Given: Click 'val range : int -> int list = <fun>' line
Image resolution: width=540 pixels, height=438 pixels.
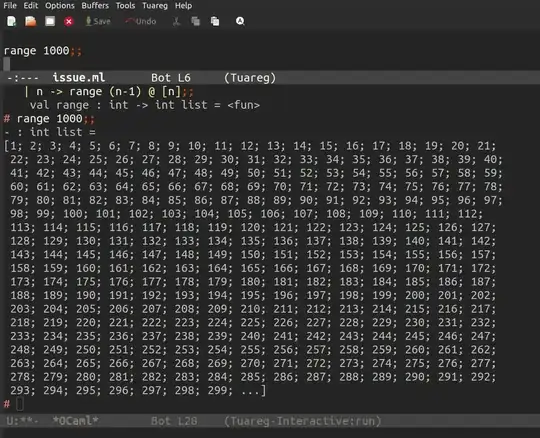Looking at the screenshot, I should coord(145,105).
